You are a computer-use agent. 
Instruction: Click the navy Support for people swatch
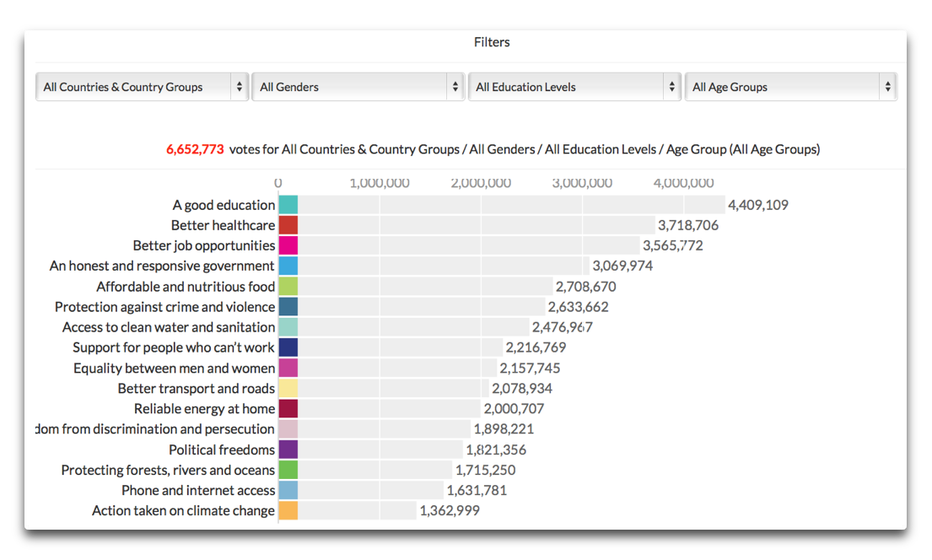(288, 347)
